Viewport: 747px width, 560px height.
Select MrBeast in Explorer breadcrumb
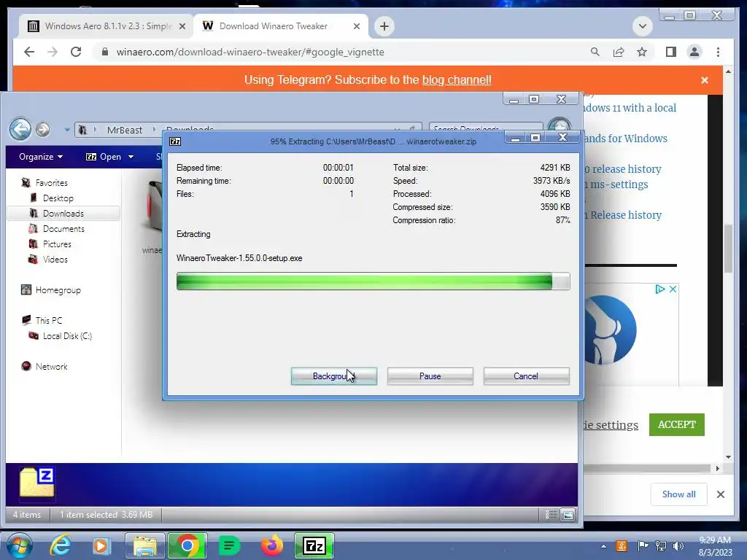124,130
